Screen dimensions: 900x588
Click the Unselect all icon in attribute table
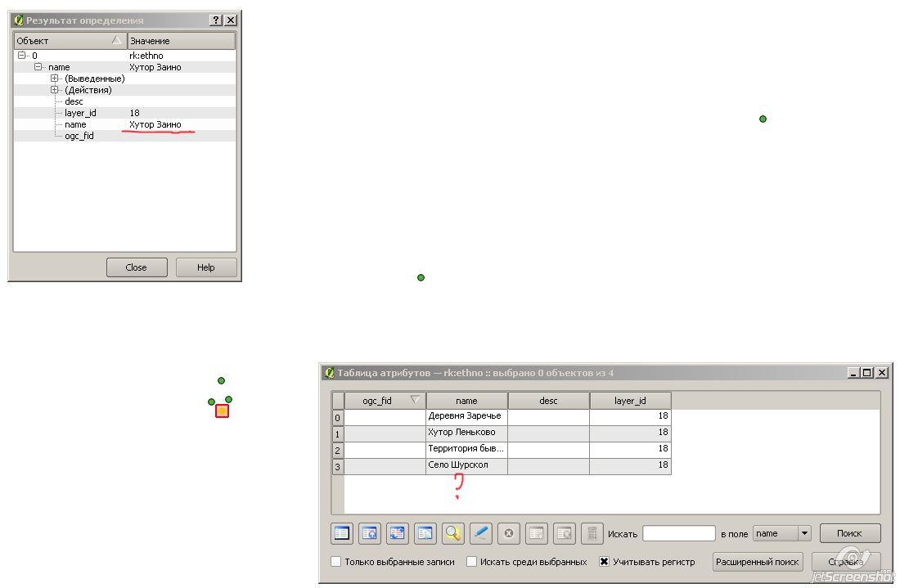tap(341, 533)
